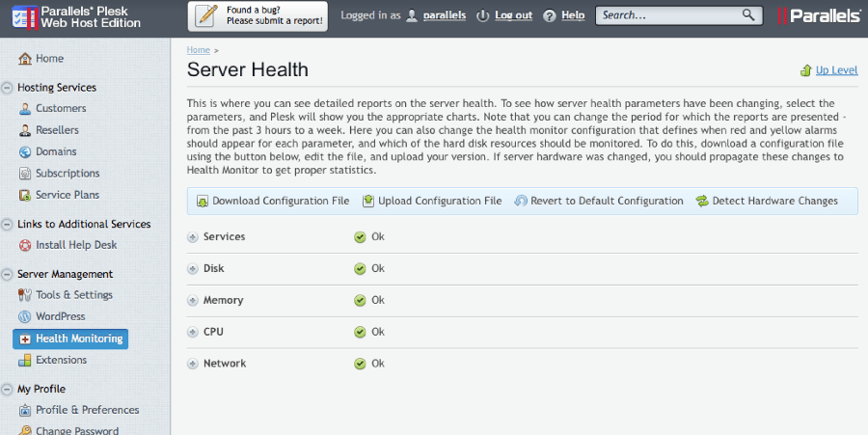Go to Domains in the sidebar

56,151
